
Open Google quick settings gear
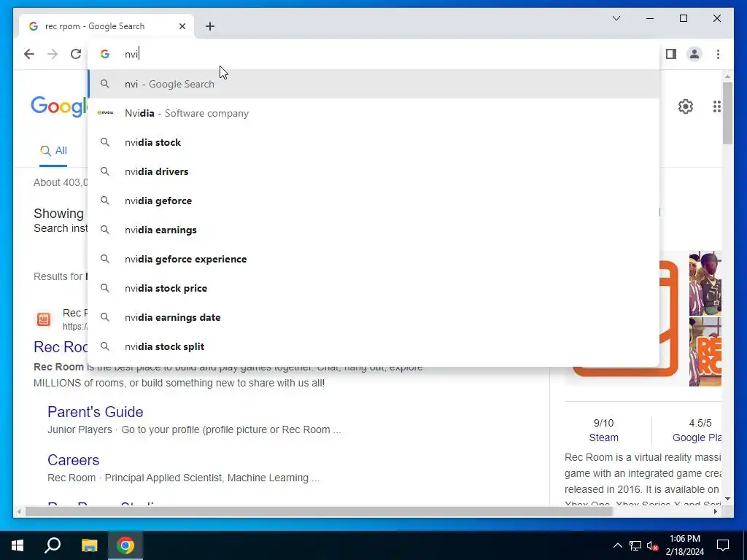tap(685, 106)
